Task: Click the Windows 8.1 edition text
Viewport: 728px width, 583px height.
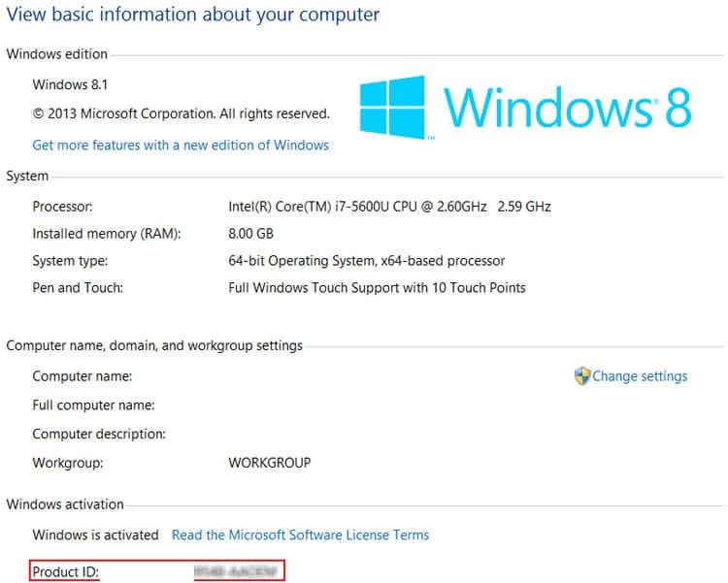Action: [70, 85]
